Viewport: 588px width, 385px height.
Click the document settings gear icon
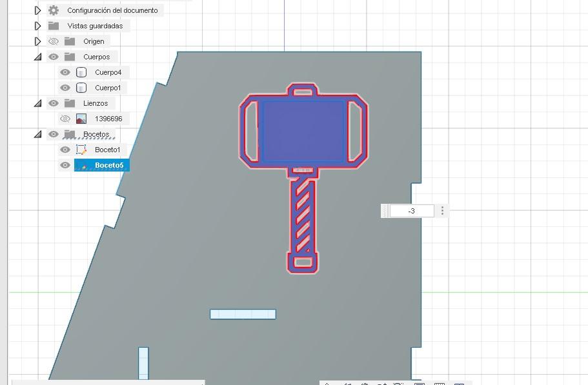point(54,10)
